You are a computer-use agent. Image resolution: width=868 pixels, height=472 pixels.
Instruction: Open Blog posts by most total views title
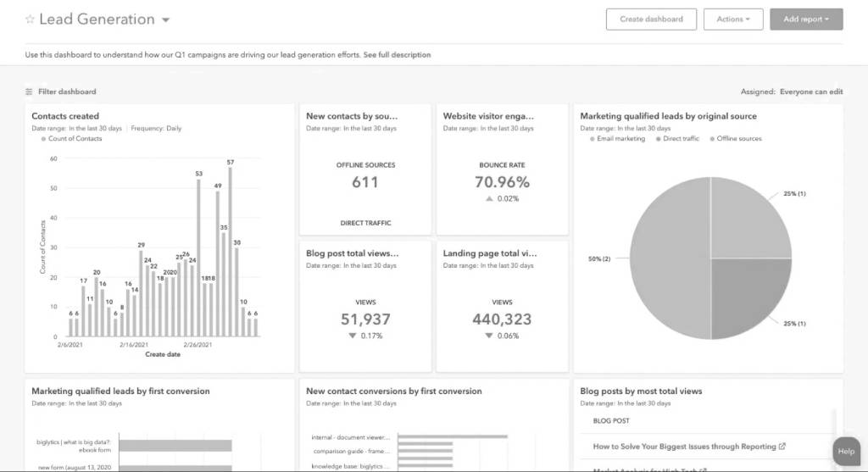click(x=641, y=391)
